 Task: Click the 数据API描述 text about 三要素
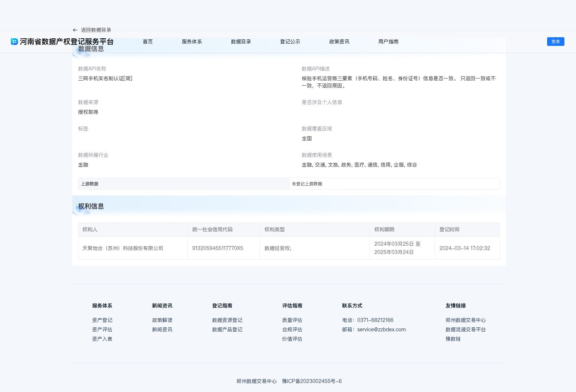tap(399, 82)
